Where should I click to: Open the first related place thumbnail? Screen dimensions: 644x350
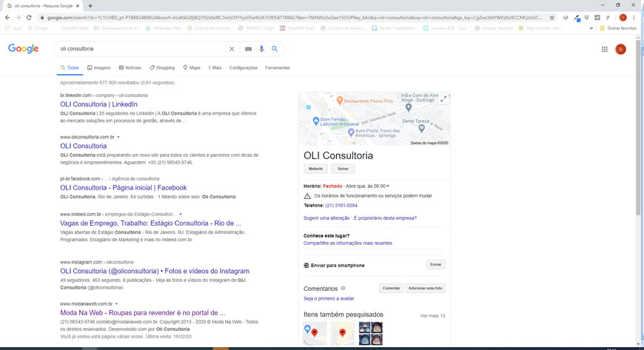[315, 333]
